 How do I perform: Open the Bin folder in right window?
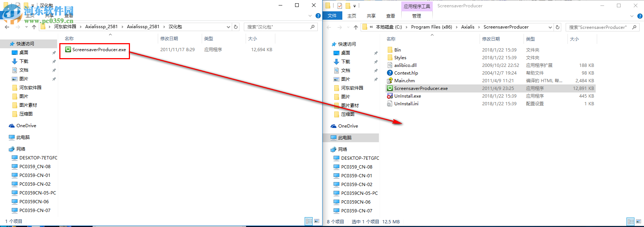click(x=398, y=50)
